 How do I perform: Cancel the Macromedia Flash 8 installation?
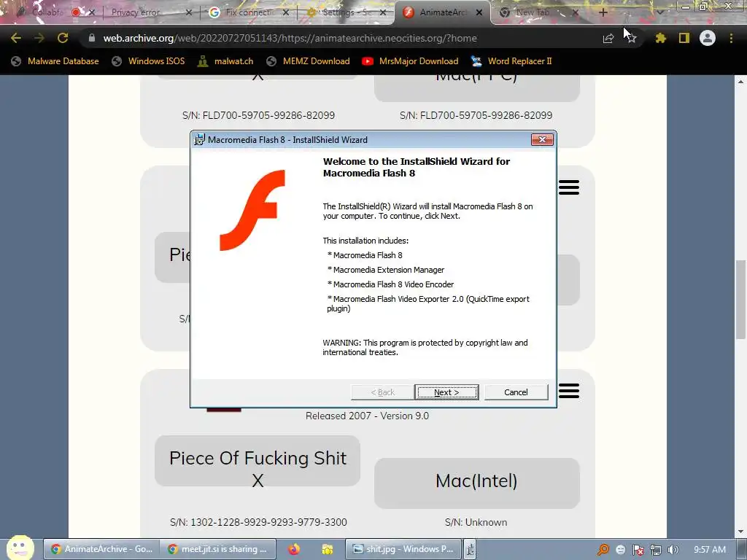(x=516, y=392)
